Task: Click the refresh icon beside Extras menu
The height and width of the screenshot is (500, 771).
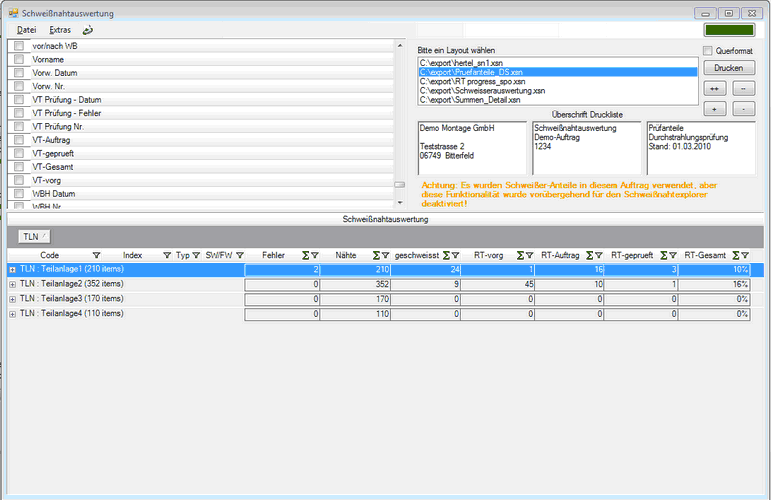Action: [x=88, y=30]
